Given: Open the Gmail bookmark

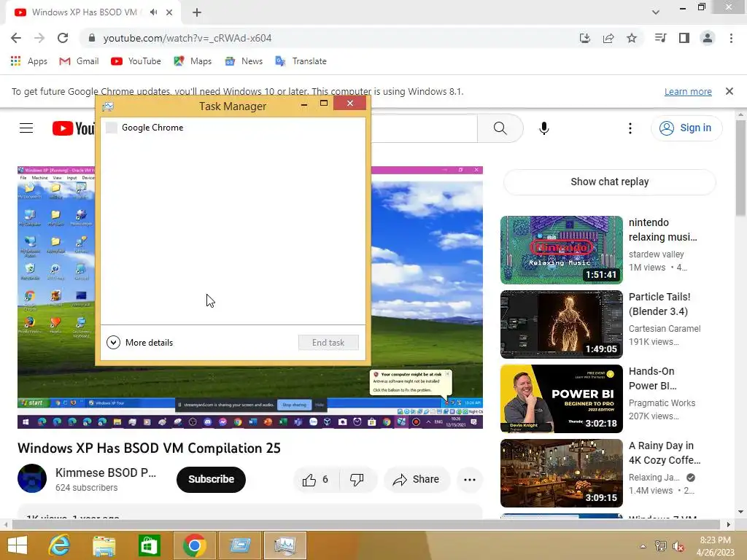Looking at the screenshot, I should pos(79,61).
